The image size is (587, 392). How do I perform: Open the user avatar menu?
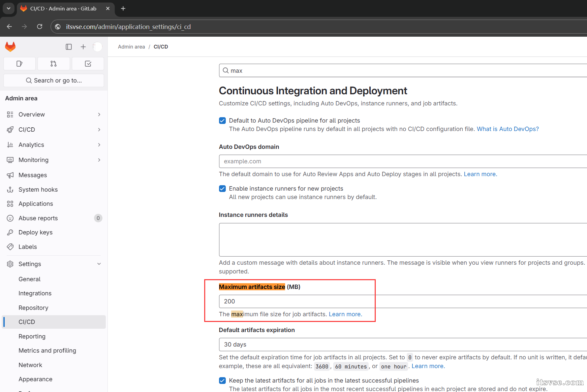(97, 47)
